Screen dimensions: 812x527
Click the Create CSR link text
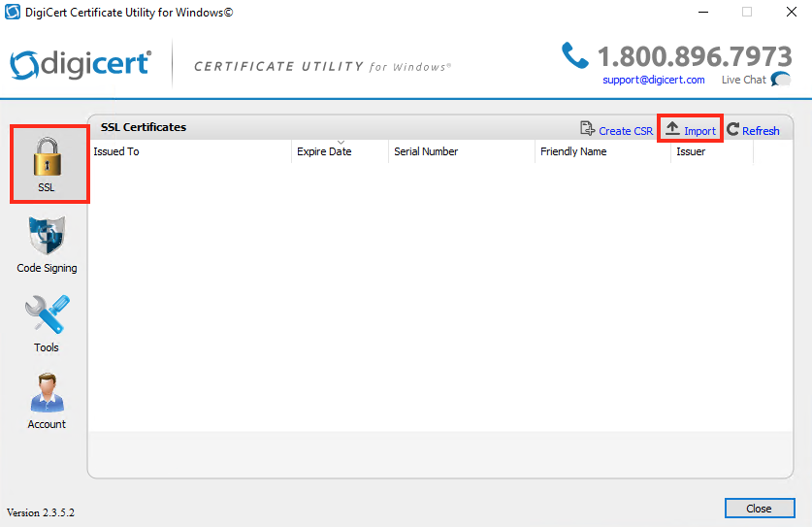626,131
